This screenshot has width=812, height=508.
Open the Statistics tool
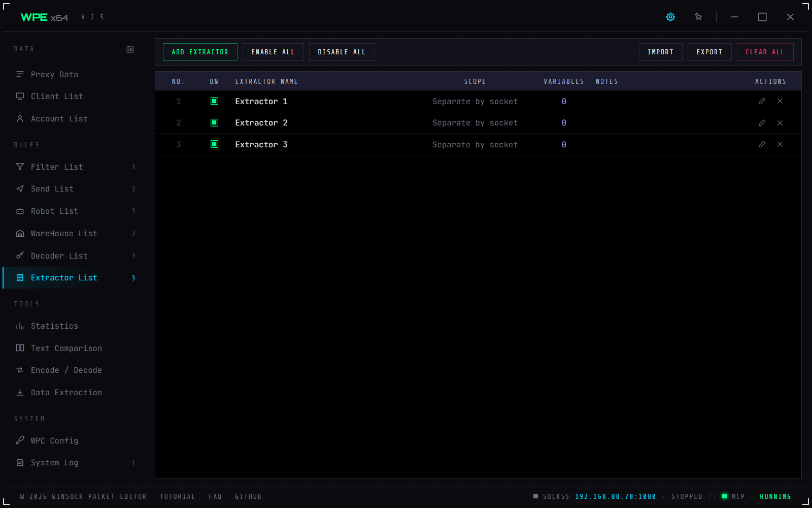pos(75,326)
